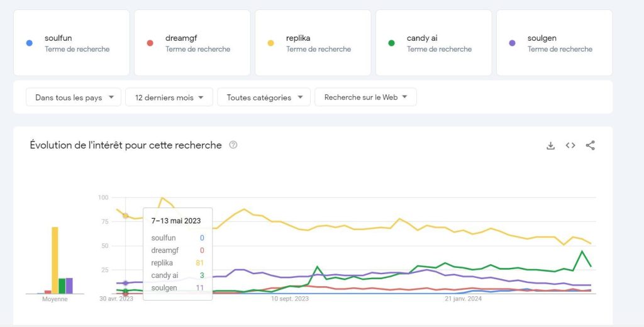Click the green dot beside candy ai
644x327 pixels.
pos(391,43)
